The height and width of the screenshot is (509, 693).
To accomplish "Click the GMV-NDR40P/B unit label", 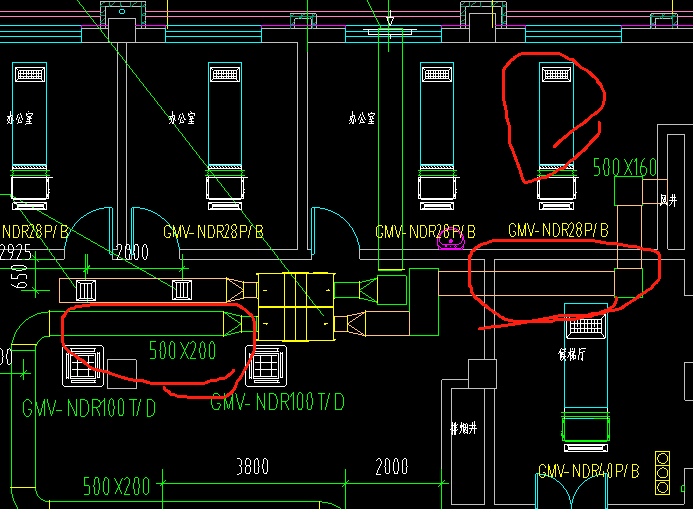I will [x=589, y=471].
